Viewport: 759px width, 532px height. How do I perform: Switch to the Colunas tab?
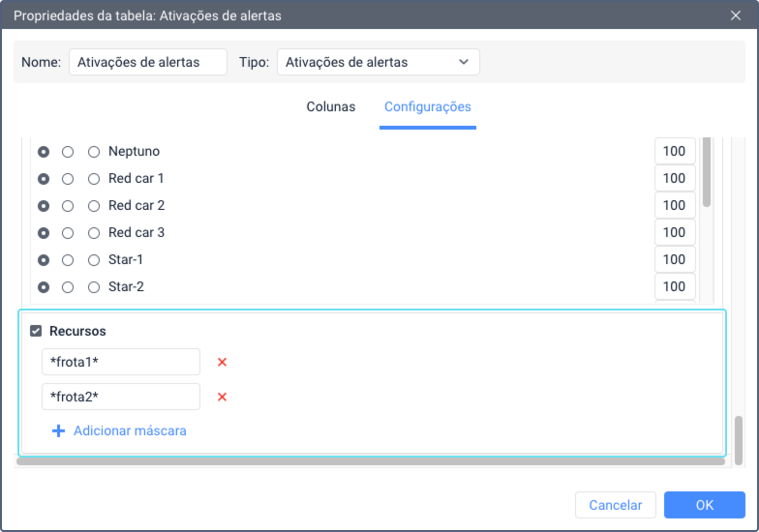click(331, 106)
